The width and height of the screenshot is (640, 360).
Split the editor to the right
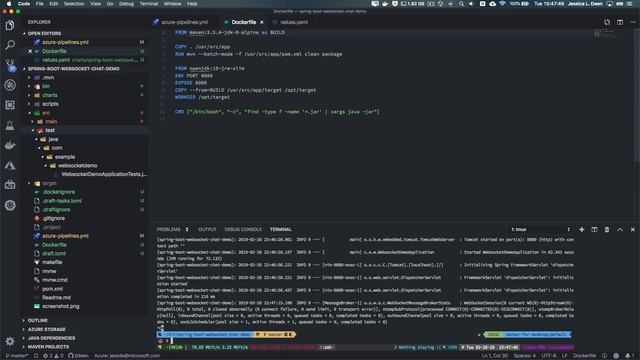click(x=620, y=22)
